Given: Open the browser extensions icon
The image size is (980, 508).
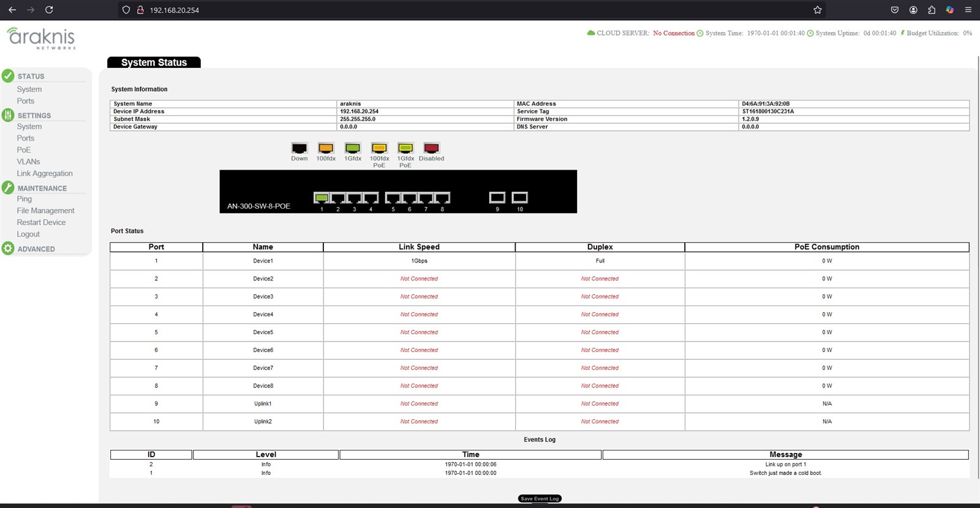Looking at the screenshot, I should click(x=932, y=10).
